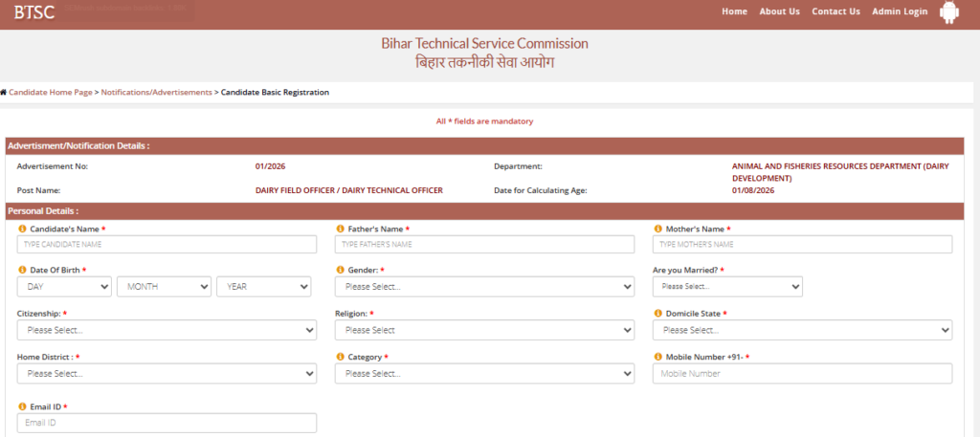Open the Admin Login link

pyautogui.click(x=900, y=11)
